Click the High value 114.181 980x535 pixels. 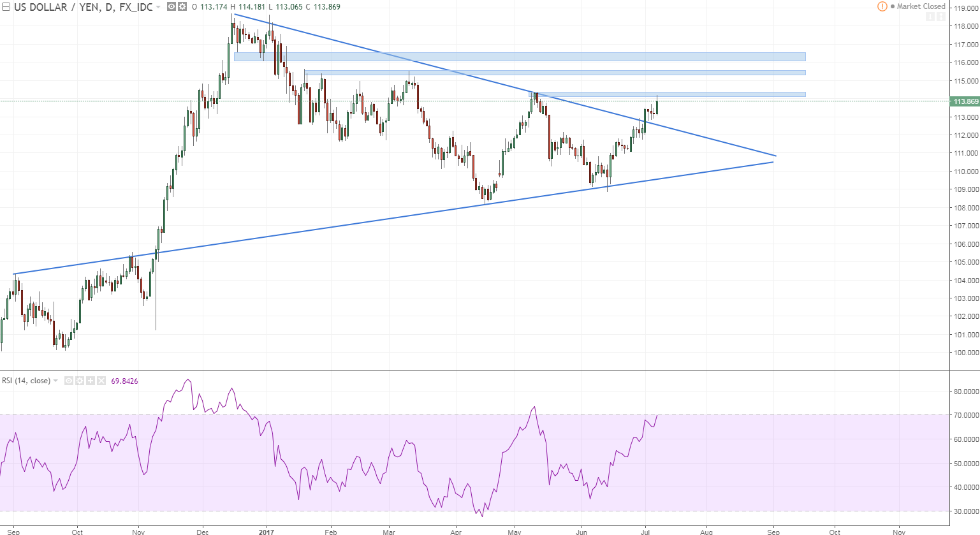(252, 7)
